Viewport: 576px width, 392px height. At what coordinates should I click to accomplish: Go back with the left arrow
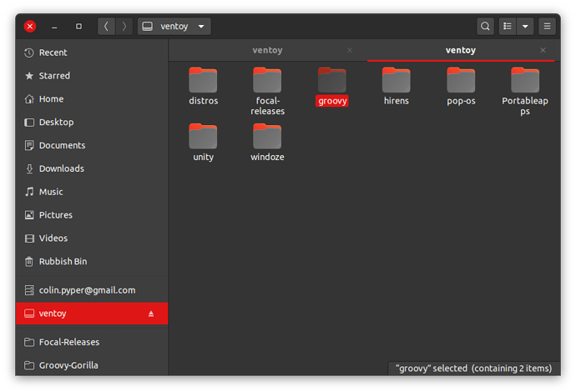click(106, 27)
